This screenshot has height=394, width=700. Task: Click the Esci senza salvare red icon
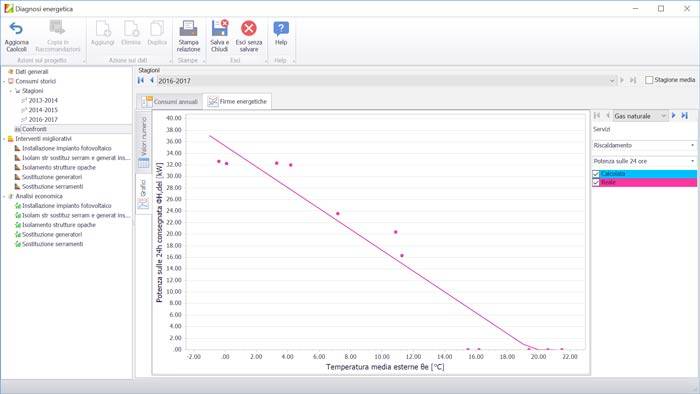click(249, 29)
